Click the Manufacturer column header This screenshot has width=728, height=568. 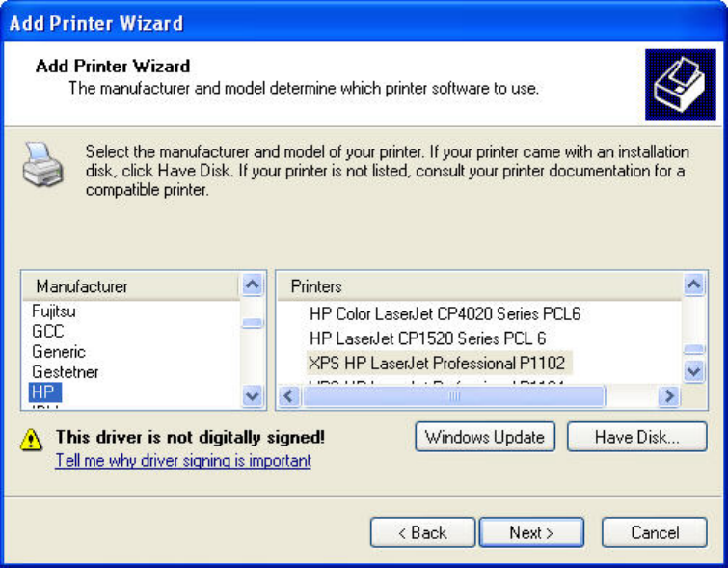(131, 286)
